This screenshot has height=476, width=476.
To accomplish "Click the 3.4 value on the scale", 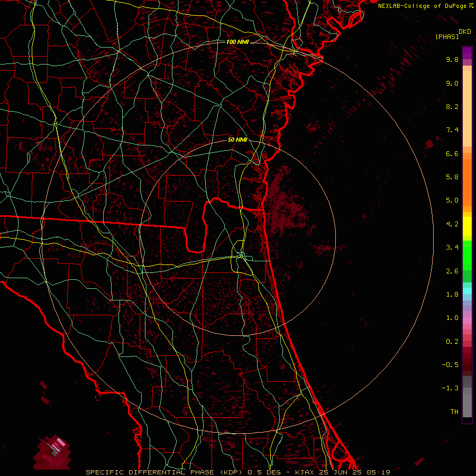I will [x=452, y=248].
